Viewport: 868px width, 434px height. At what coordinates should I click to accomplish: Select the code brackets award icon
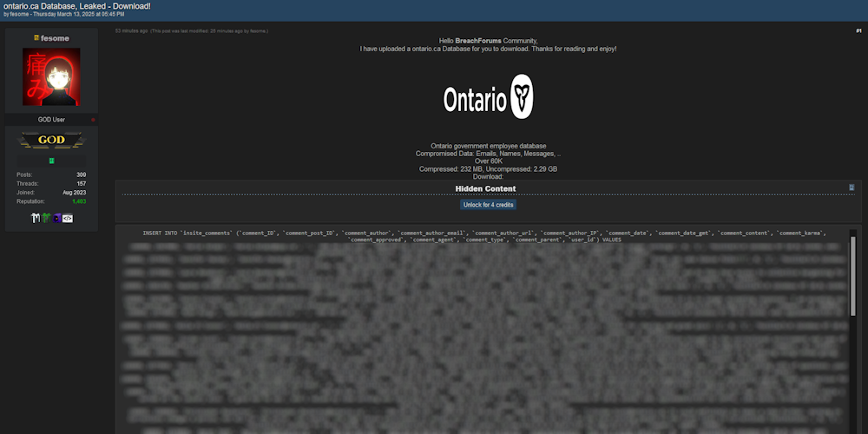click(x=68, y=218)
